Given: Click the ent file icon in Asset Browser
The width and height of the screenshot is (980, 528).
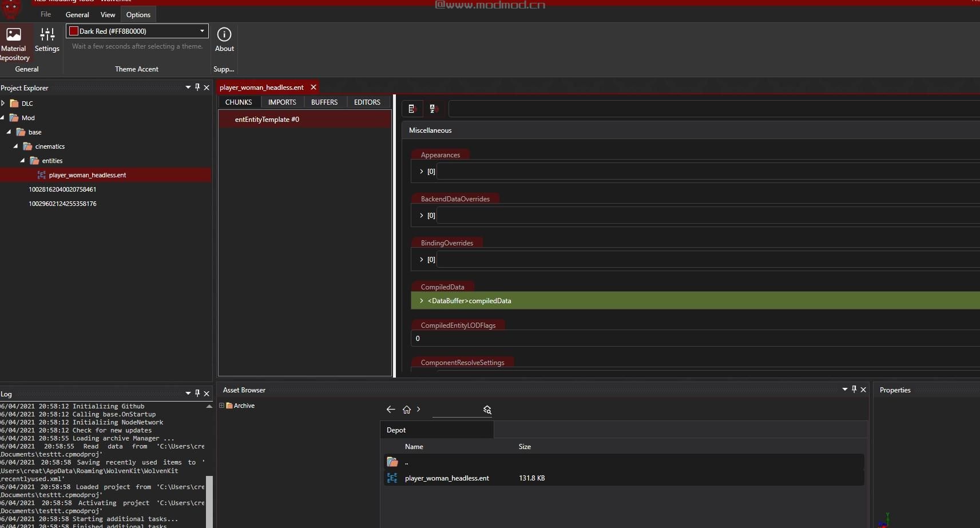Looking at the screenshot, I should coord(392,478).
